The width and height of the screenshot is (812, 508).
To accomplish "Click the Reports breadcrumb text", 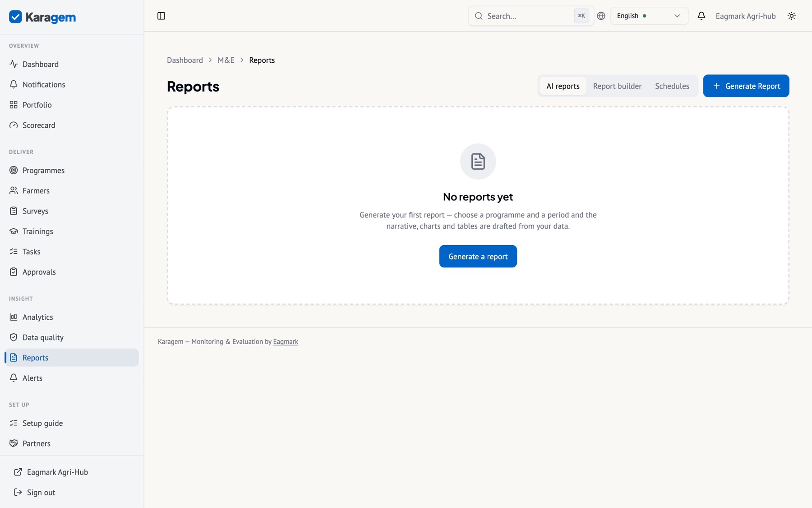I will coord(262,60).
